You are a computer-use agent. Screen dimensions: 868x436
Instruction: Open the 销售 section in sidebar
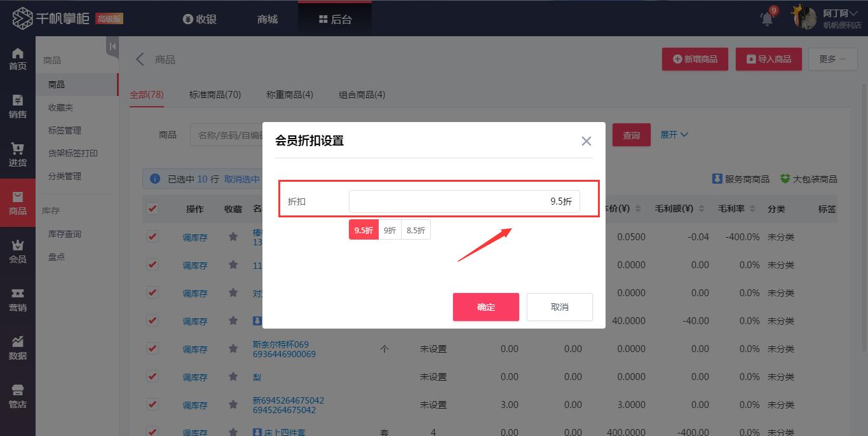pyautogui.click(x=18, y=105)
